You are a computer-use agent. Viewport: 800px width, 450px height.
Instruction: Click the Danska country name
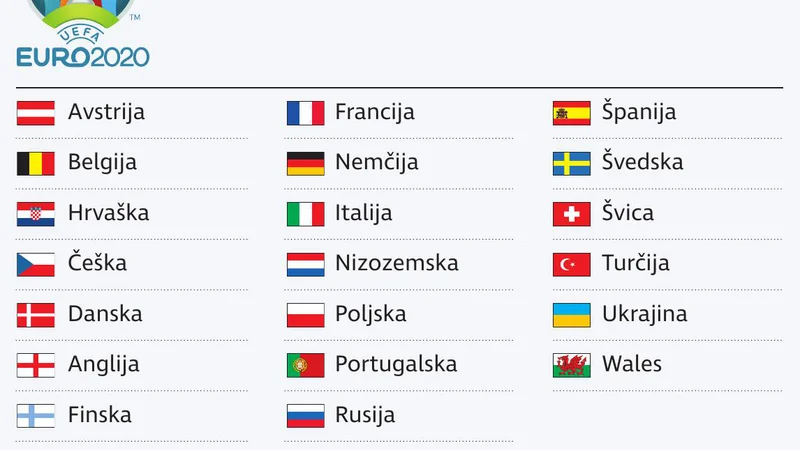[105, 314]
